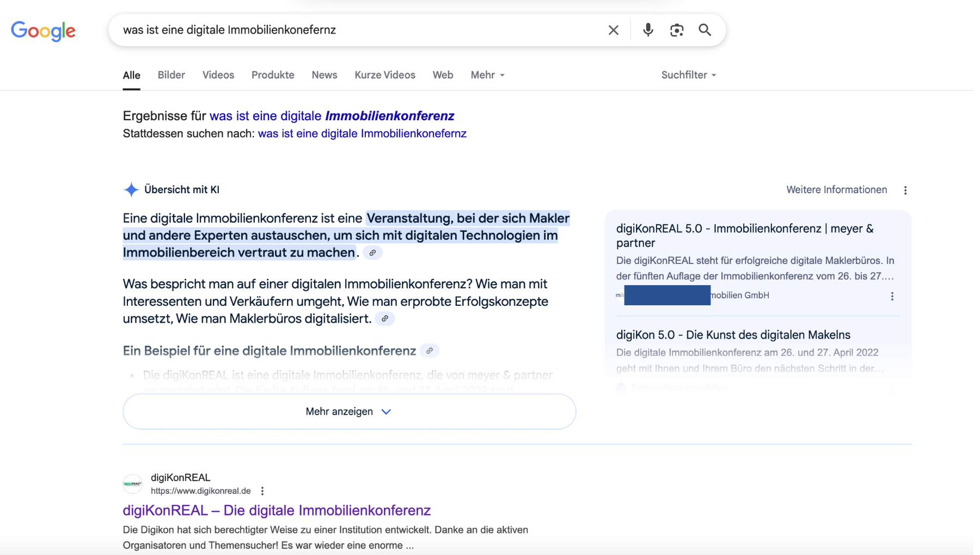Switch to the Videos tab
The image size is (980, 555).
point(218,75)
